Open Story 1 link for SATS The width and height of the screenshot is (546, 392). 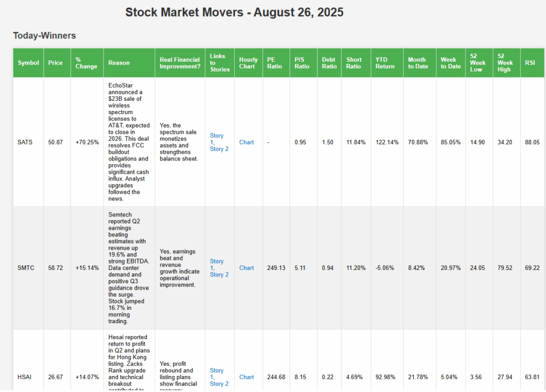[x=216, y=136]
